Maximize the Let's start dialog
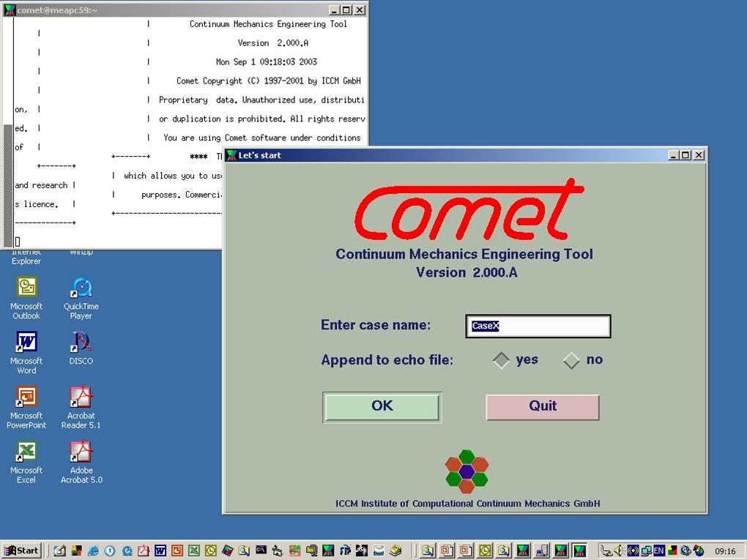Screen dimensions: 747x560 pos(685,155)
